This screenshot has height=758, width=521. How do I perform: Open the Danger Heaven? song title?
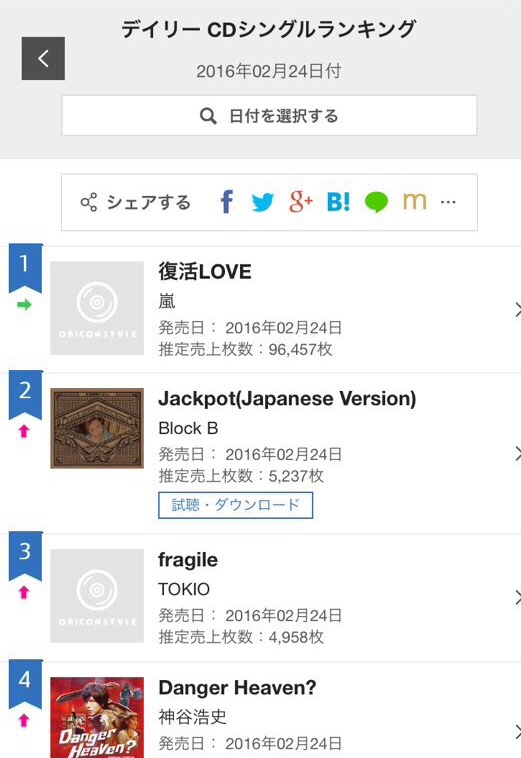237,687
